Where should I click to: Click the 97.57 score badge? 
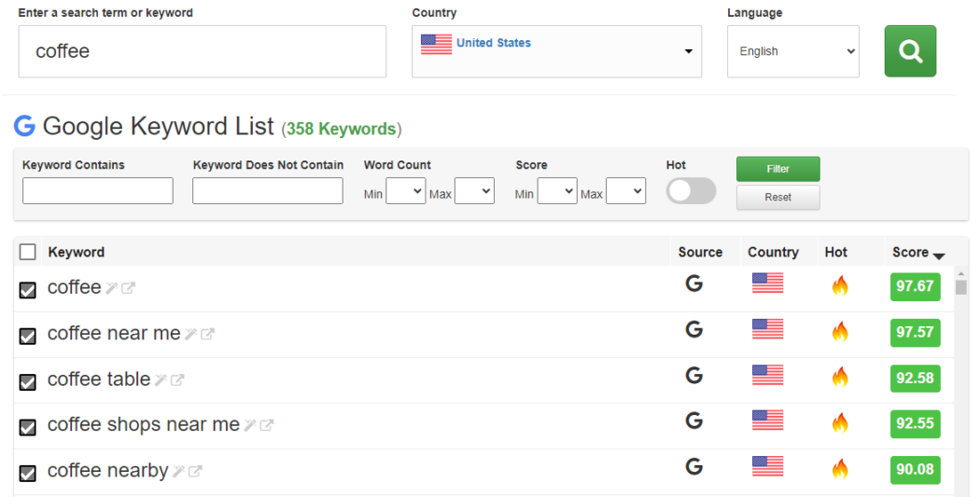tap(915, 332)
